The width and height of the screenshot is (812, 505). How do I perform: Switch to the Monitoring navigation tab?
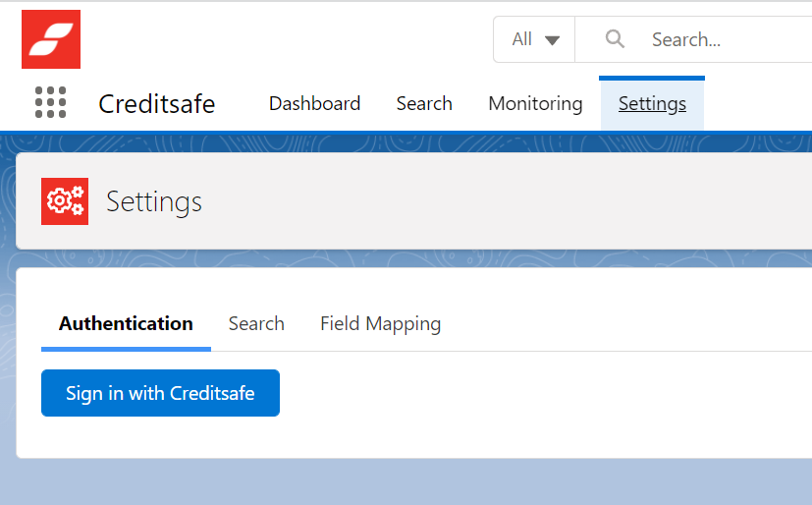(x=535, y=103)
